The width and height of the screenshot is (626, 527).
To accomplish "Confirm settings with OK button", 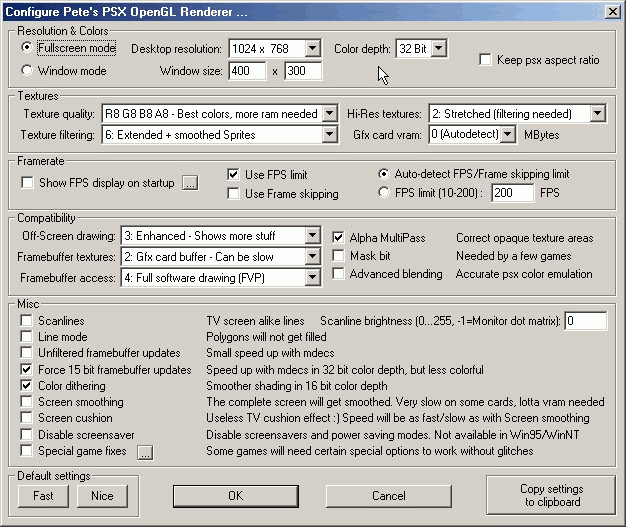I will (236, 496).
